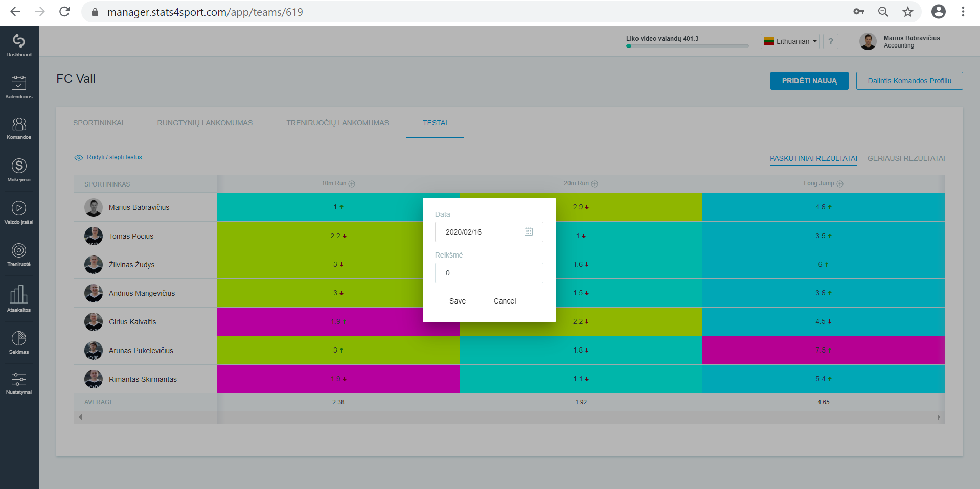Show Paskutiniai Rezultatai view

813,159
